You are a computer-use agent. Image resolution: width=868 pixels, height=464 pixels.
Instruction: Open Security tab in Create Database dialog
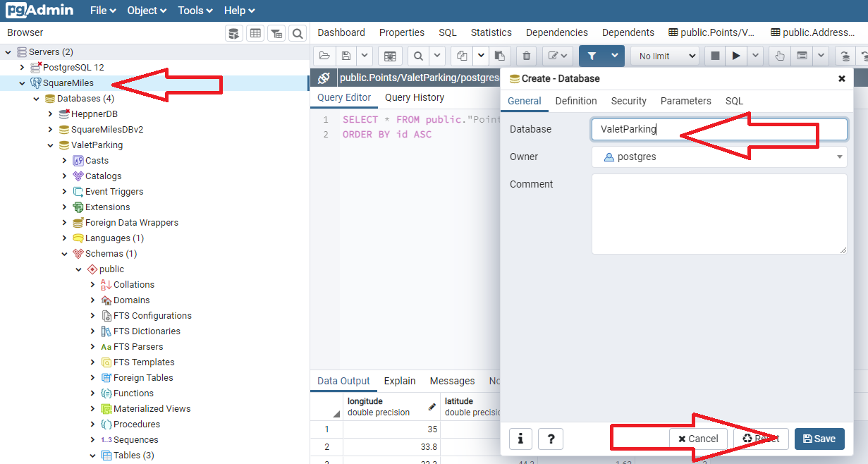pyautogui.click(x=629, y=101)
